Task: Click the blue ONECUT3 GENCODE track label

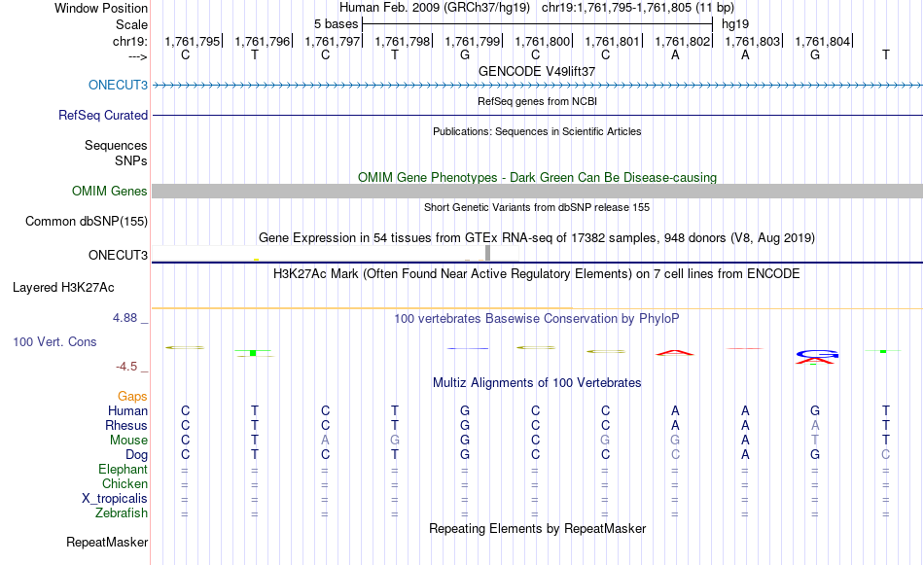Action: (x=118, y=85)
